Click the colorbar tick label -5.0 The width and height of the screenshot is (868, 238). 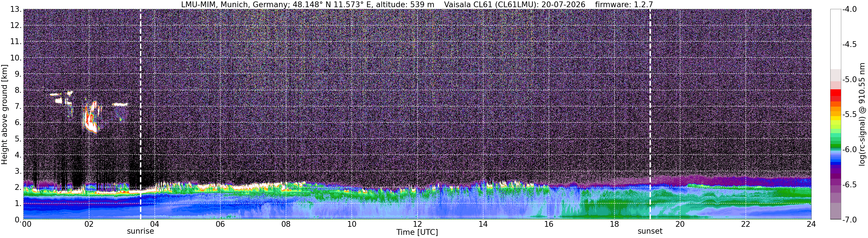(850, 80)
